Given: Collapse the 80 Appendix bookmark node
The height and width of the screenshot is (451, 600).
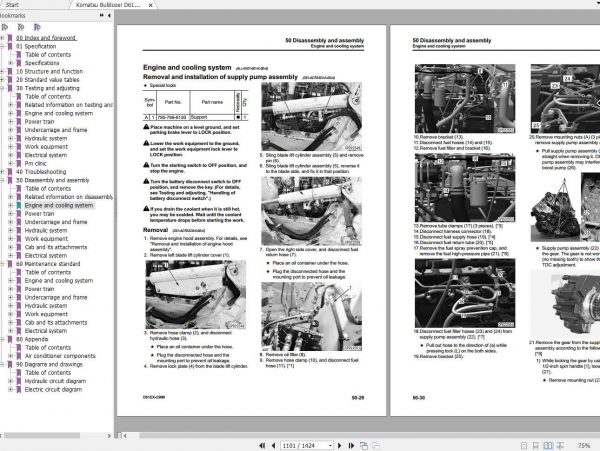Looking at the screenshot, I should pyautogui.click(x=2, y=340).
